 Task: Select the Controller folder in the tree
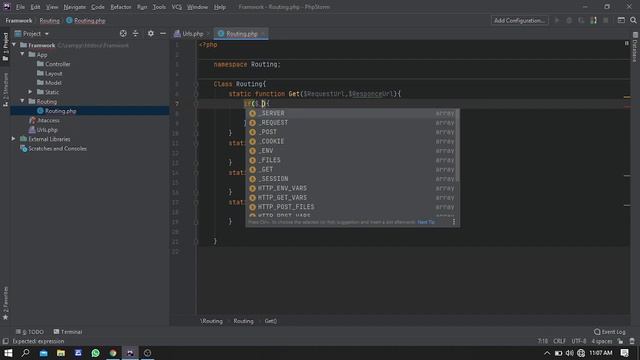point(53,64)
